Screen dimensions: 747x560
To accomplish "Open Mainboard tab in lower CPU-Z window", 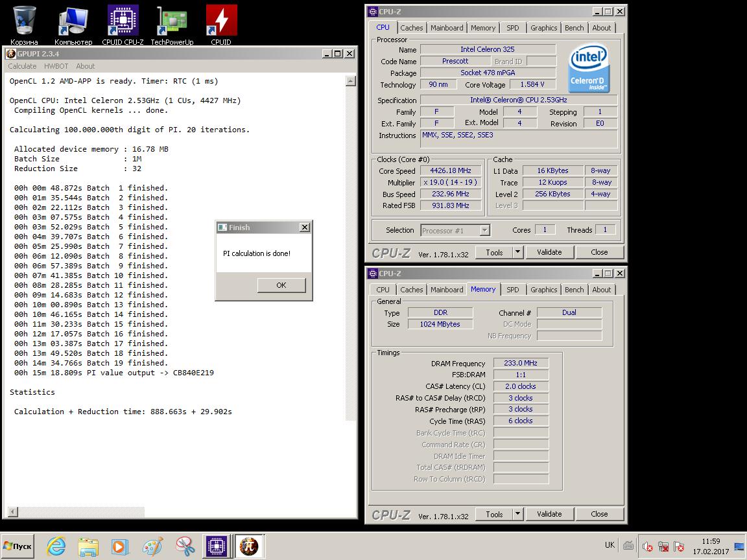I will click(447, 290).
